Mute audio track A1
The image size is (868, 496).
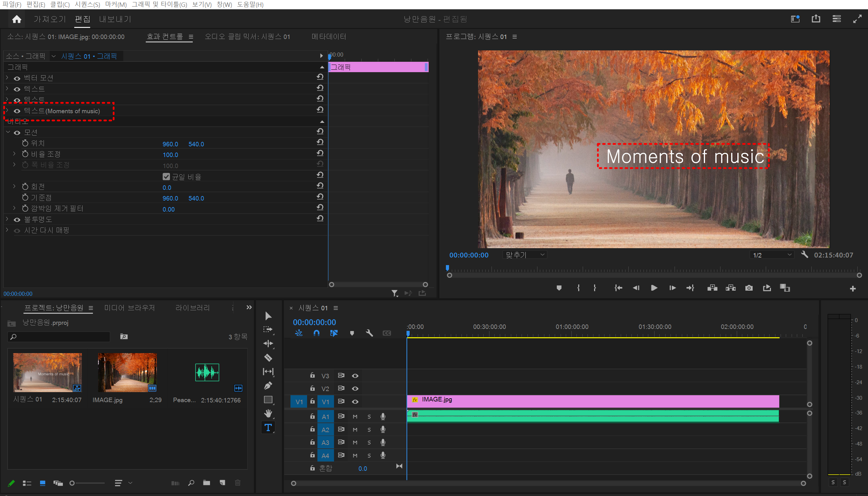coord(355,417)
